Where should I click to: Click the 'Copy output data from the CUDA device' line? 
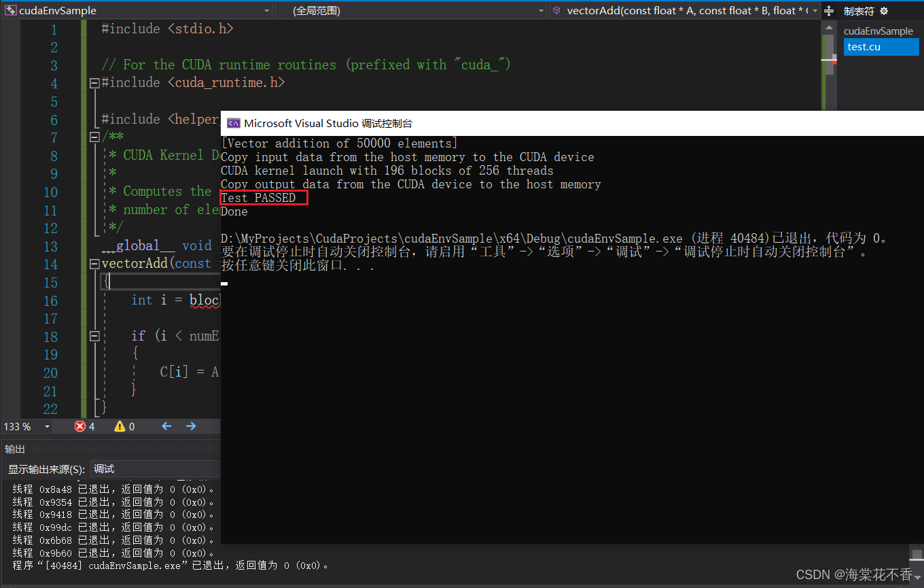point(411,184)
